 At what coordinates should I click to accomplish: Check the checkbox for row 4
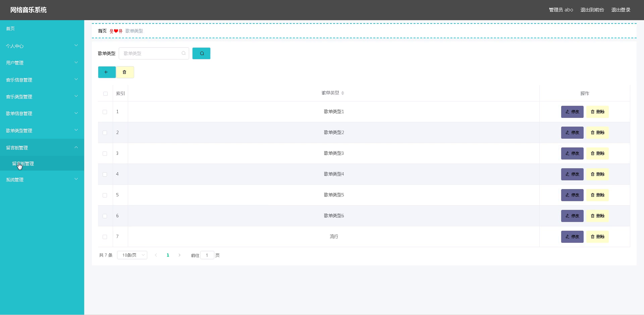pos(105,174)
